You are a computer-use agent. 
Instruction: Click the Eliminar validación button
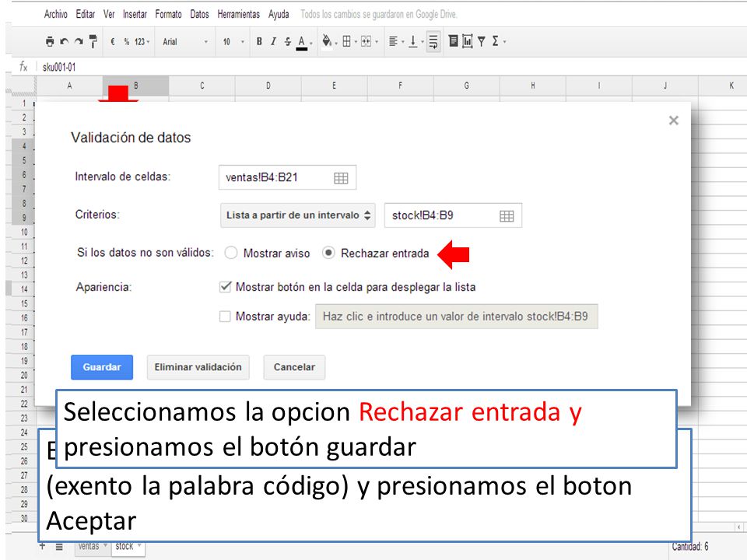click(x=198, y=367)
